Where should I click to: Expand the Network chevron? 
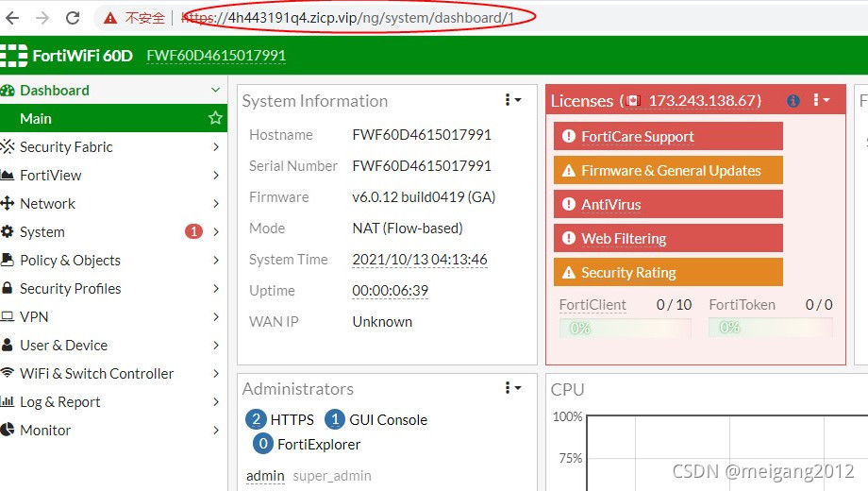click(216, 203)
